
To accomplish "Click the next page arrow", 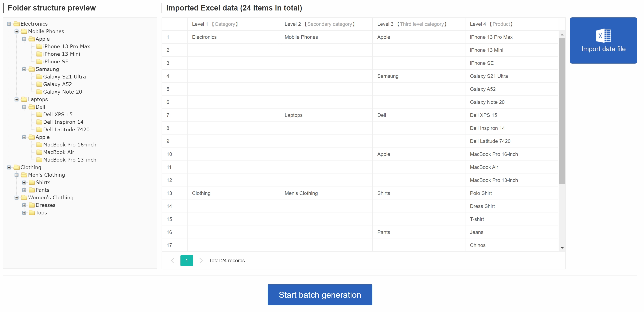I will [201, 260].
